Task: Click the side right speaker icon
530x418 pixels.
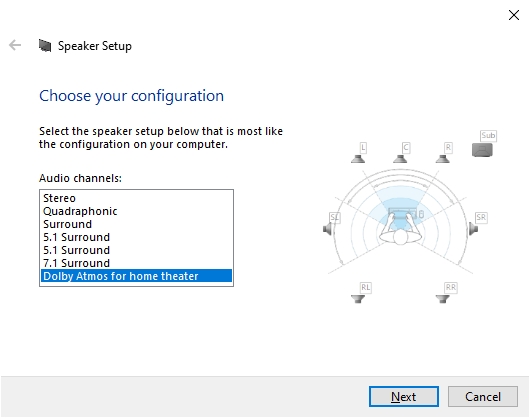Action: pyautogui.click(x=473, y=229)
